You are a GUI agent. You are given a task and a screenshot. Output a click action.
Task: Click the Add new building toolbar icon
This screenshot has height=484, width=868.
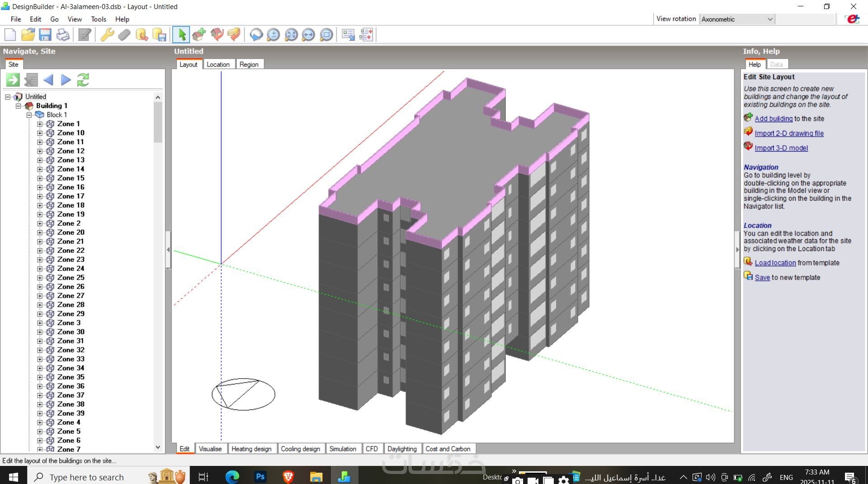click(x=199, y=35)
